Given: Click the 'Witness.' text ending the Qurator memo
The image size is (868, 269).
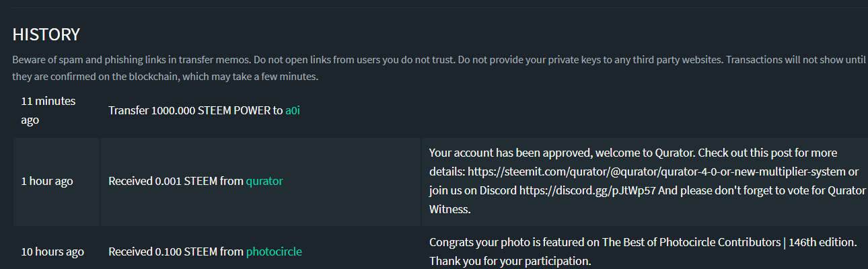Looking at the screenshot, I should [x=449, y=209].
